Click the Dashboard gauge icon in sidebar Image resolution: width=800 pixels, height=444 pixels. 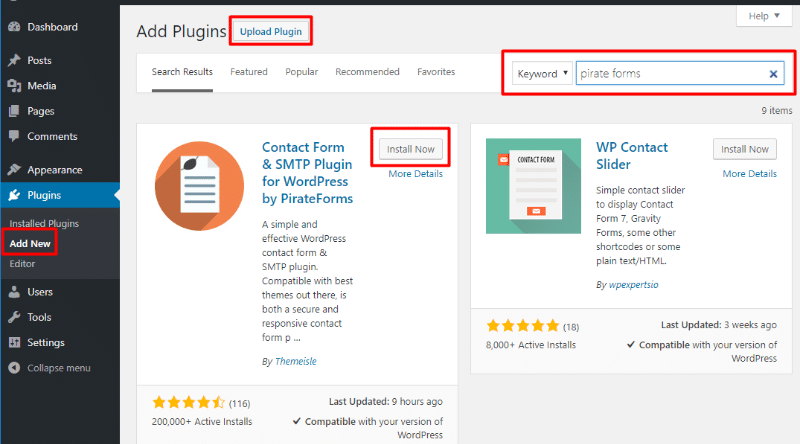click(14, 27)
